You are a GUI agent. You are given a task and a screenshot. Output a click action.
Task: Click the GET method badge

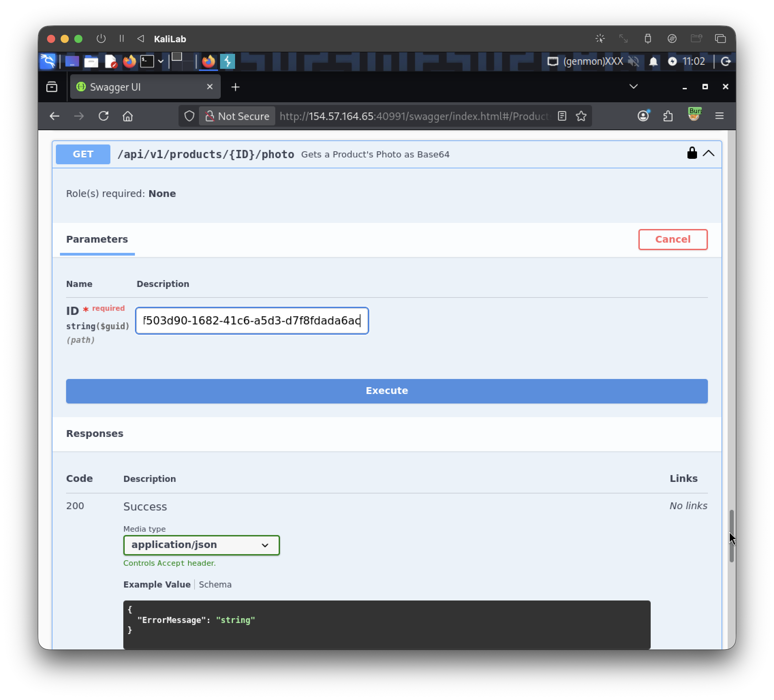pos(83,154)
